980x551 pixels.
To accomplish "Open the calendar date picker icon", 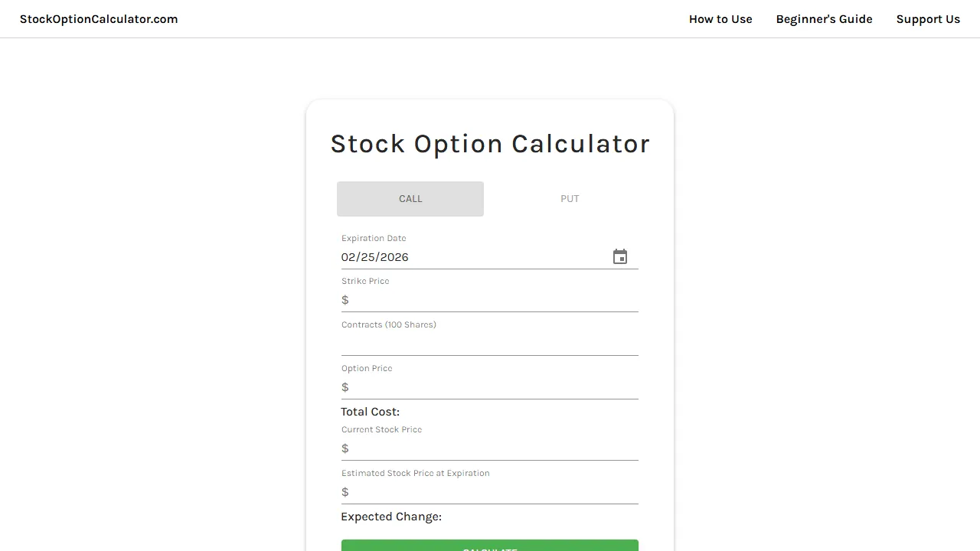I will click(619, 256).
